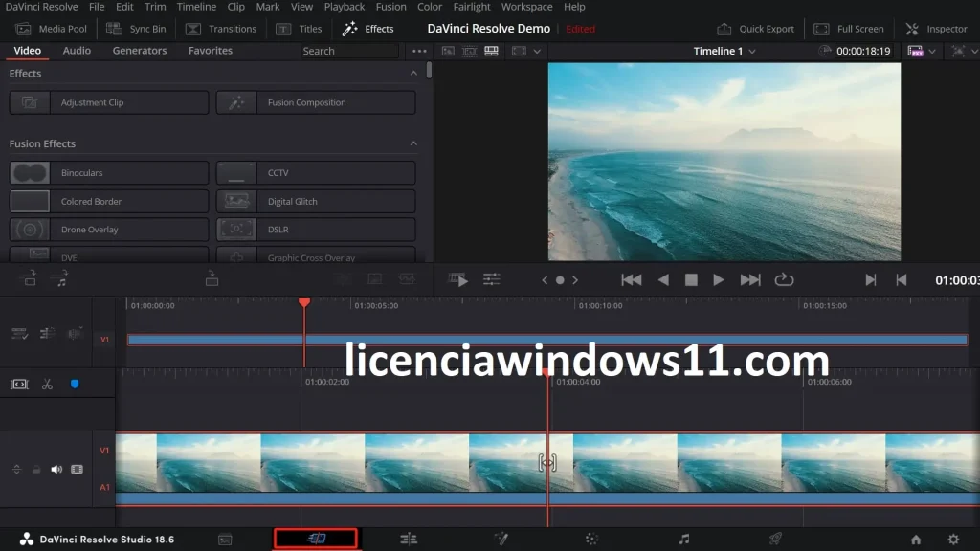Open the Fusion menu
980x551 pixels.
coord(390,7)
